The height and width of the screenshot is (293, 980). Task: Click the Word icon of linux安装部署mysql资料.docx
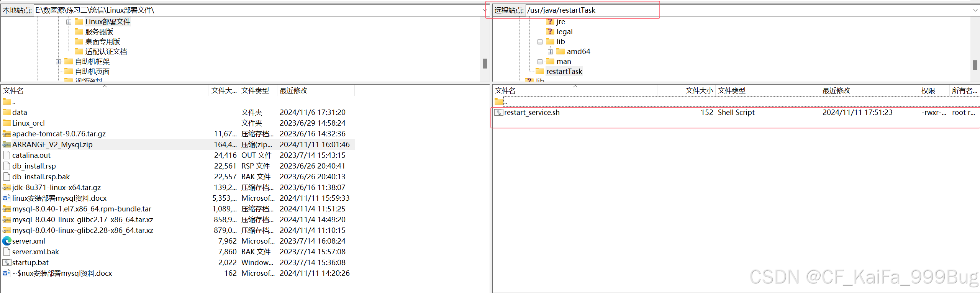(7, 198)
